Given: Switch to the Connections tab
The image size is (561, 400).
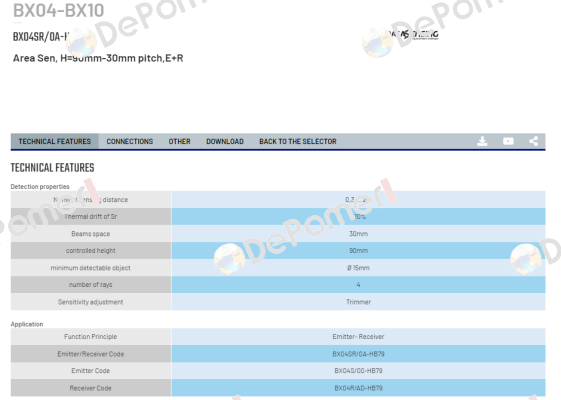Looking at the screenshot, I should tap(130, 142).
